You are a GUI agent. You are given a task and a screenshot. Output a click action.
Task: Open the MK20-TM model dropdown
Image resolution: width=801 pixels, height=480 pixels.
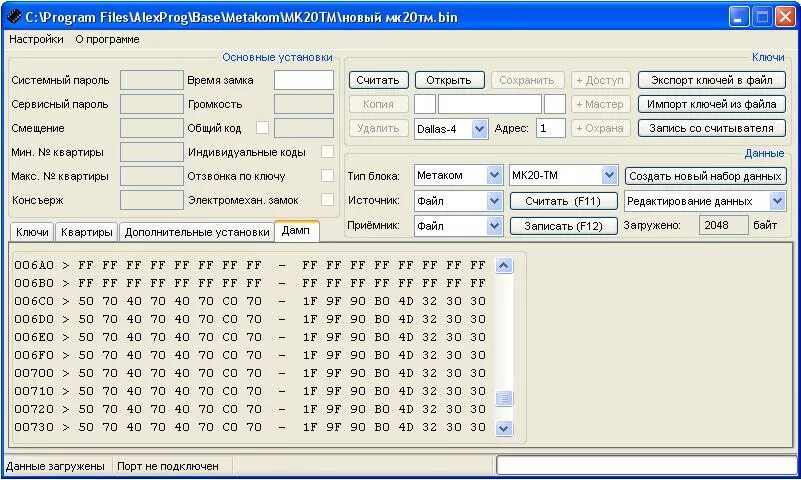tap(609, 176)
